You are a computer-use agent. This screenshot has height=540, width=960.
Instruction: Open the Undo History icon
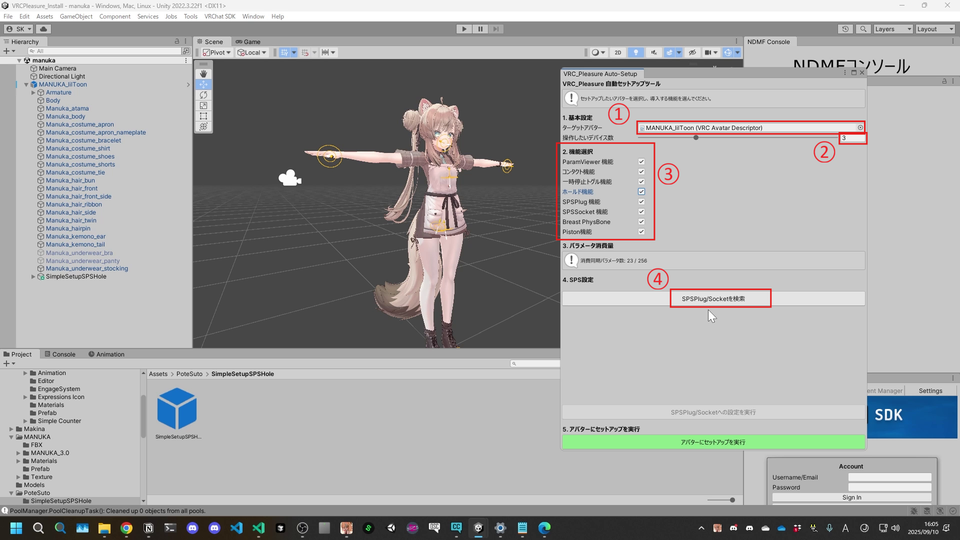pyautogui.click(x=846, y=29)
